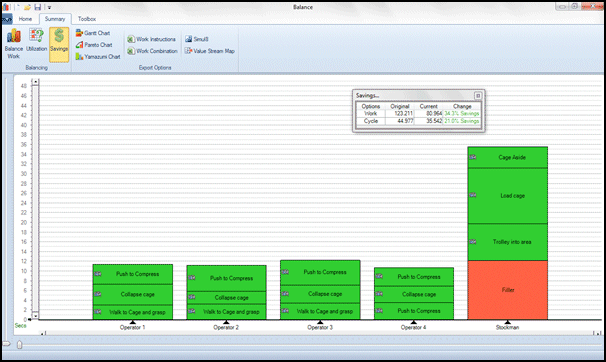Click the zoom slider handle at bottom
The height and width of the screenshot is (362, 606).
click(19, 344)
